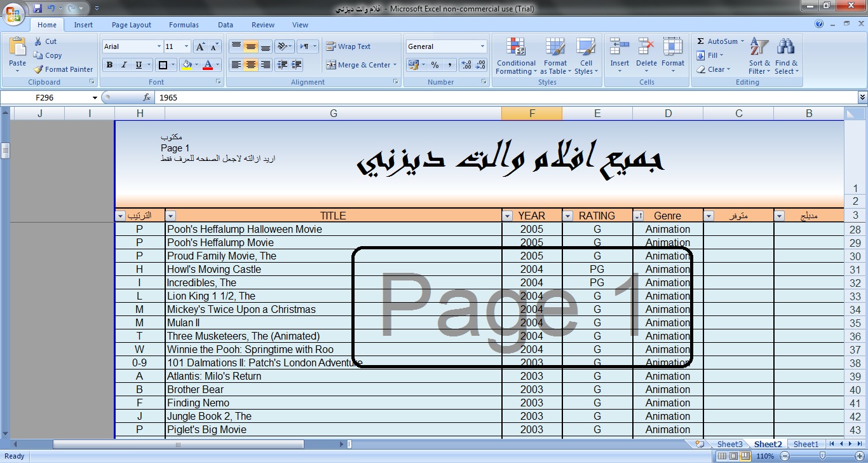Apply Percent Style to the cell
868x463 pixels.
click(x=435, y=65)
